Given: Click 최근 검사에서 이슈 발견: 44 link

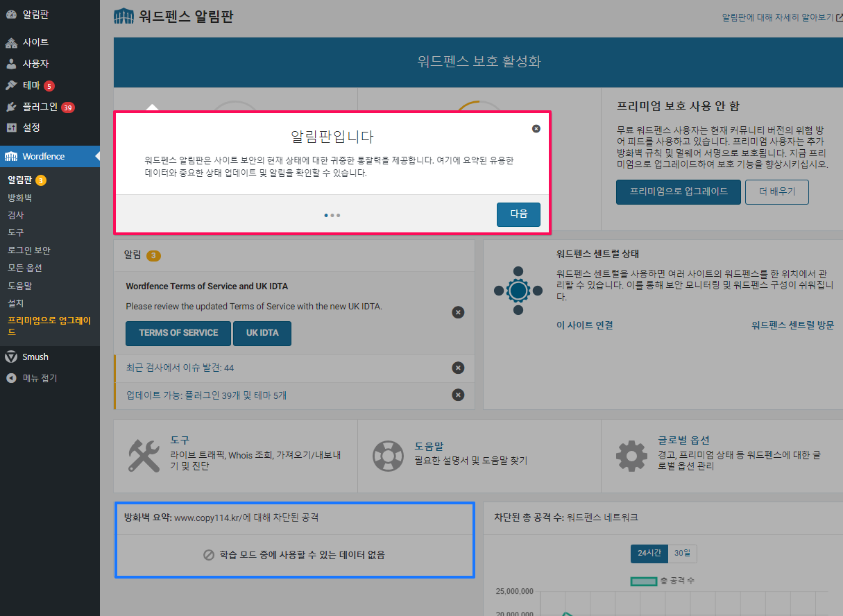Looking at the screenshot, I should tap(180, 368).
